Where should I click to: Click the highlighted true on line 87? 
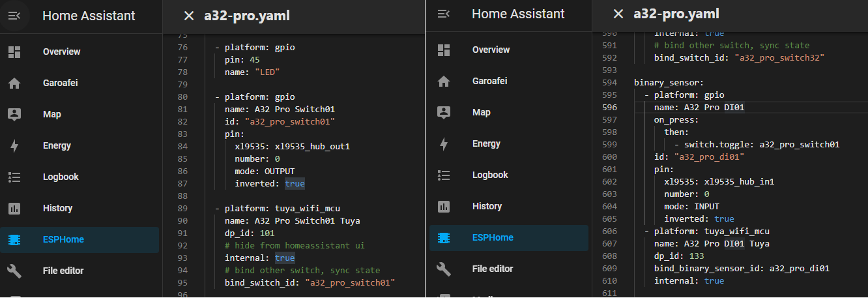(295, 184)
